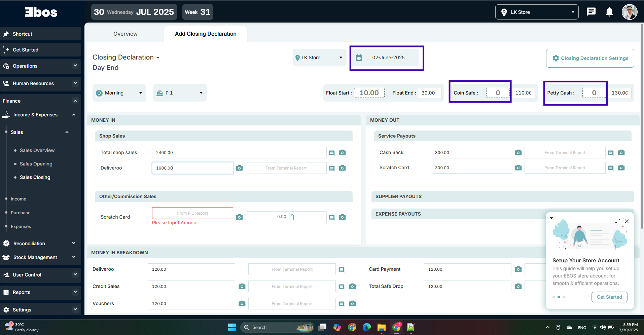The image size is (644, 335).
Task: Close the Setup Your Store Account popup
Action: point(627,221)
